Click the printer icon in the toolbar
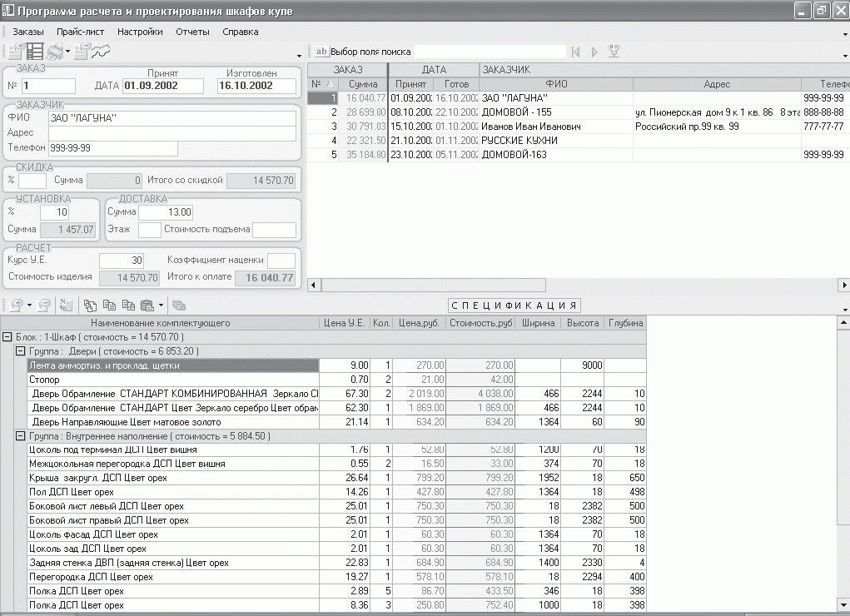 pos(55,52)
